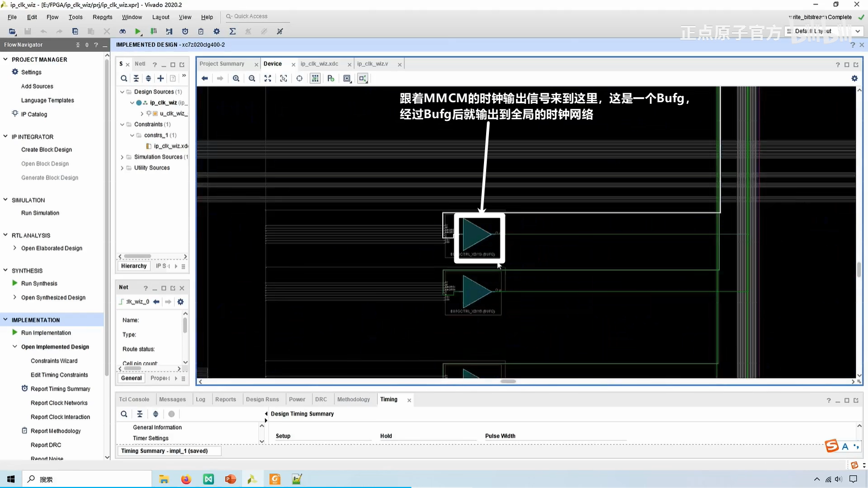Open the Flow menu
The image size is (868, 488).
point(52,17)
